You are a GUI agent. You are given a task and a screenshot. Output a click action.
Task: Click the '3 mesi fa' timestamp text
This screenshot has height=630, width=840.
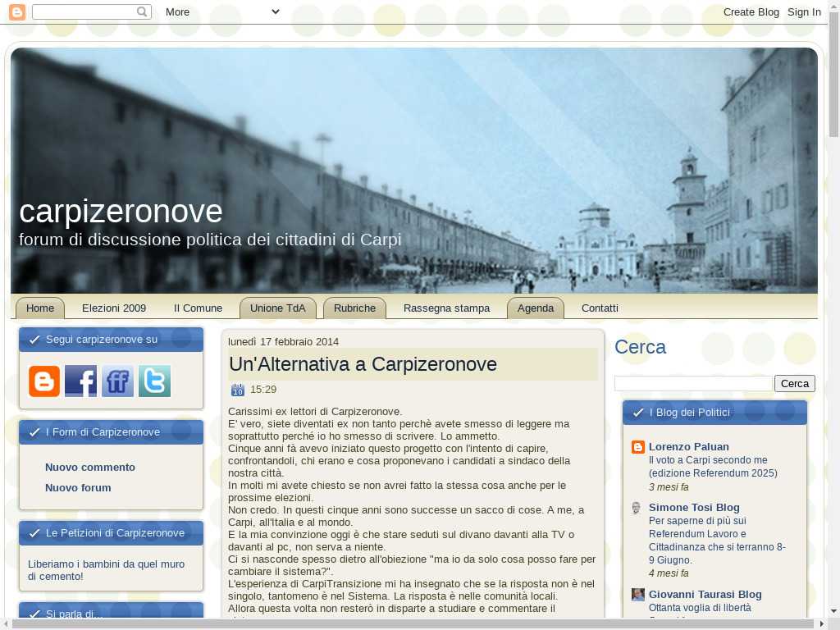669,487
